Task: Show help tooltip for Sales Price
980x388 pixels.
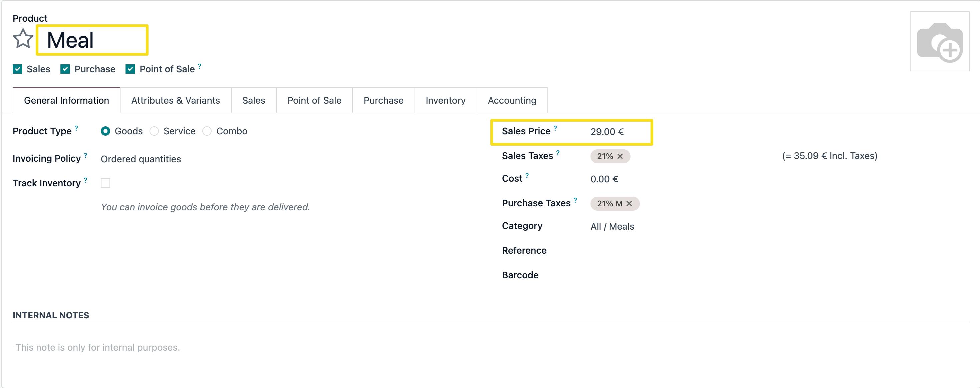Action: 555,128
